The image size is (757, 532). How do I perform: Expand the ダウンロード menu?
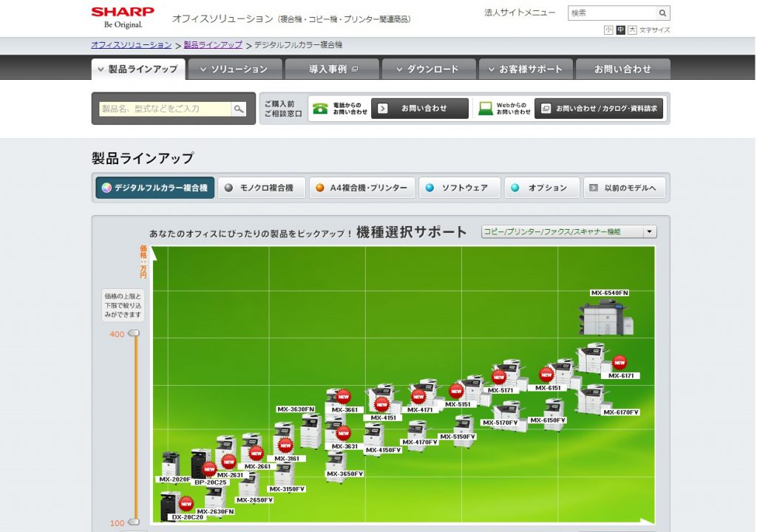tap(428, 69)
